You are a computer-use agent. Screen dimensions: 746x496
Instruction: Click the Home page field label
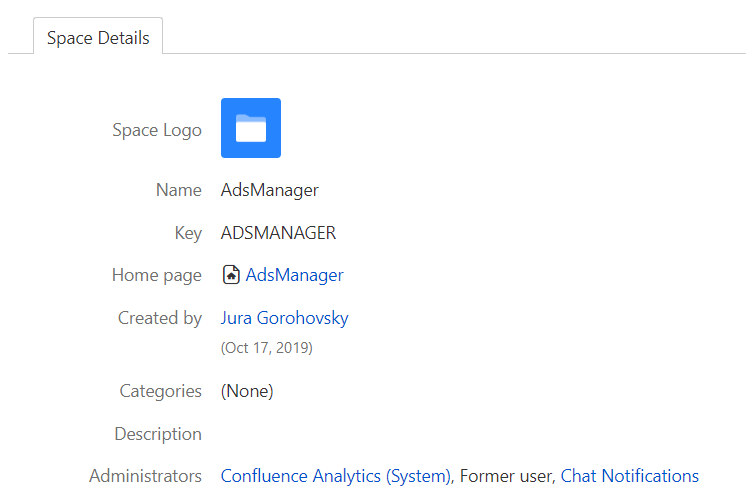[x=157, y=275]
